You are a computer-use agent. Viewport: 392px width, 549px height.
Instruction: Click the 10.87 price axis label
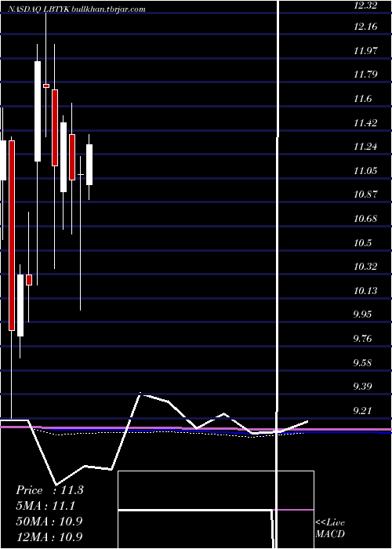pyautogui.click(x=365, y=195)
